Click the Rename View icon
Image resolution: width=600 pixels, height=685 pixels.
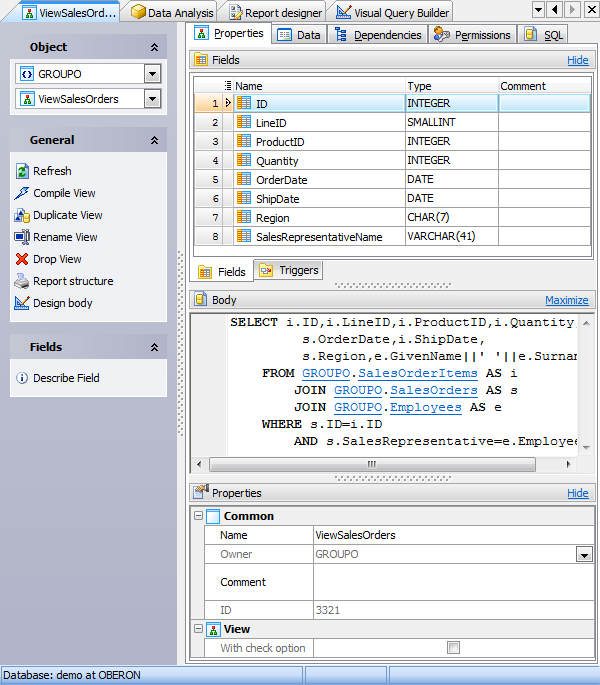click(22, 237)
